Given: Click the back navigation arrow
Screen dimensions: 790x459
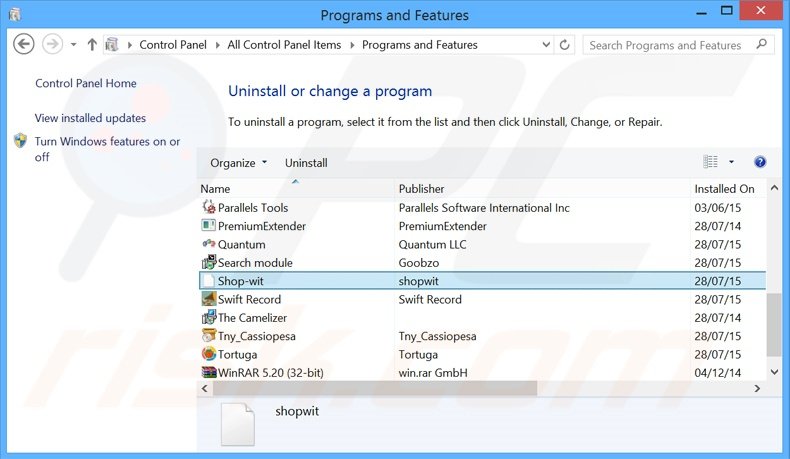Looking at the screenshot, I should [x=24, y=44].
